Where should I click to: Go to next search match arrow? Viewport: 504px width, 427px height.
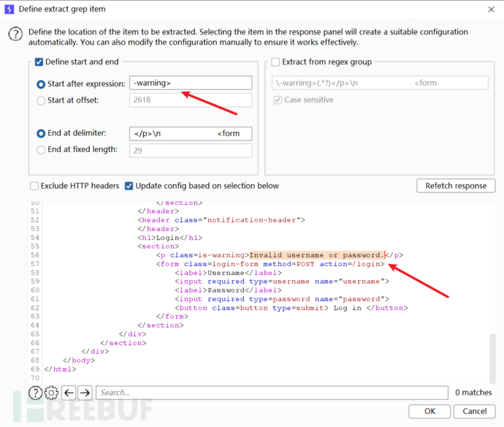click(85, 393)
